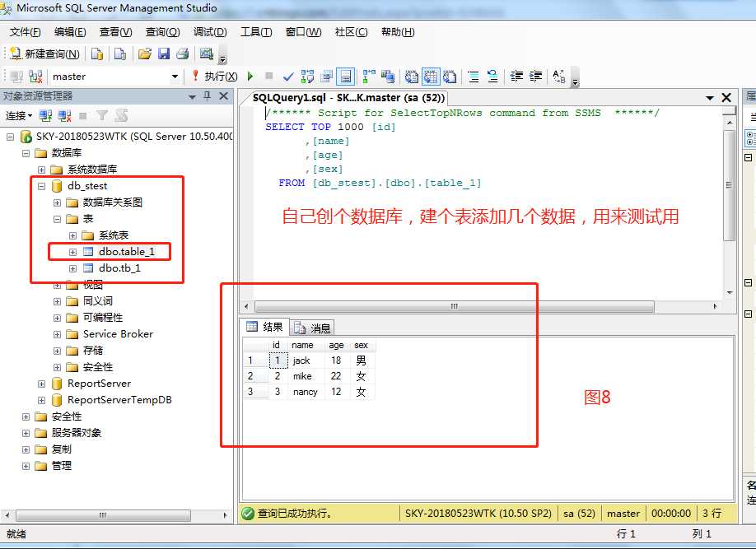Click the Open File folder icon
The width and height of the screenshot is (756, 549).
click(145, 54)
